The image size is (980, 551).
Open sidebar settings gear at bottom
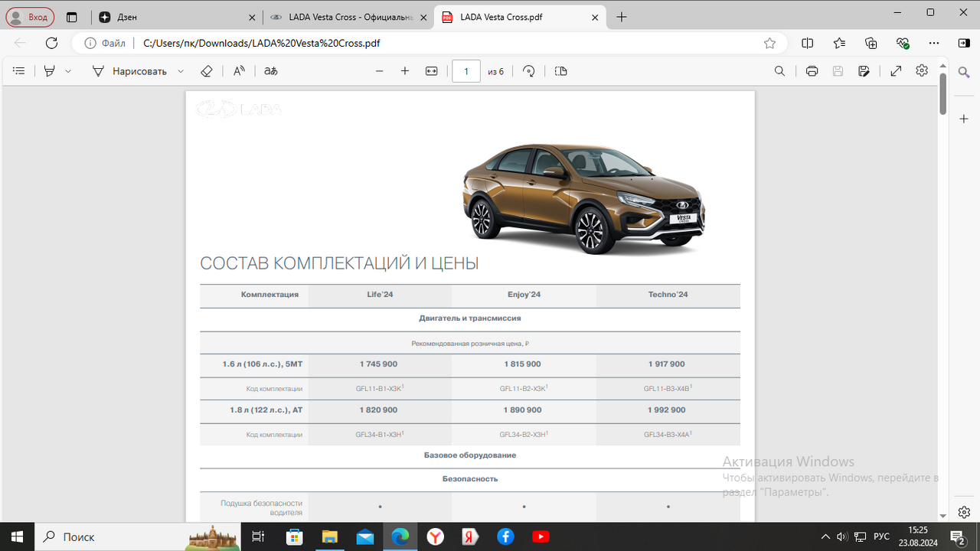(x=965, y=511)
